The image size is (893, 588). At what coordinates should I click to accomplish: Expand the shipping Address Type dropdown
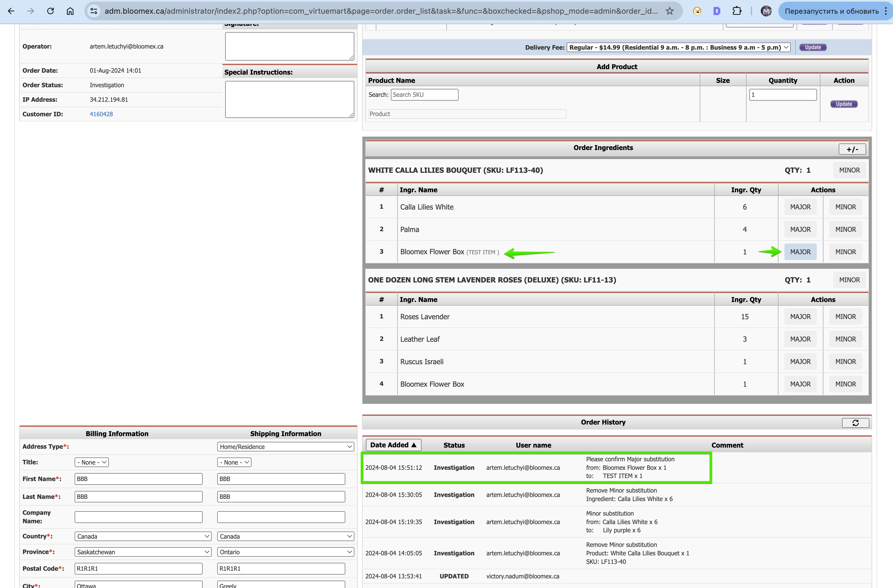click(286, 446)
